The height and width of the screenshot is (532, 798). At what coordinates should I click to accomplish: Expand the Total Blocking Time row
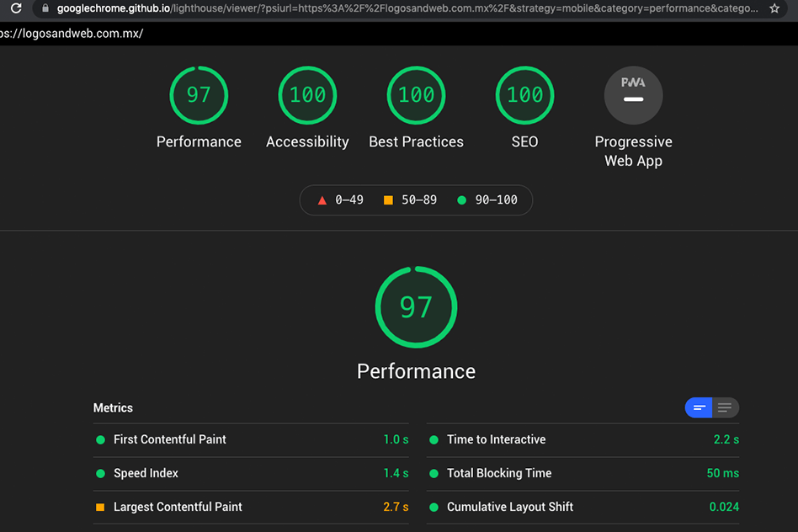tap(499, 473)
